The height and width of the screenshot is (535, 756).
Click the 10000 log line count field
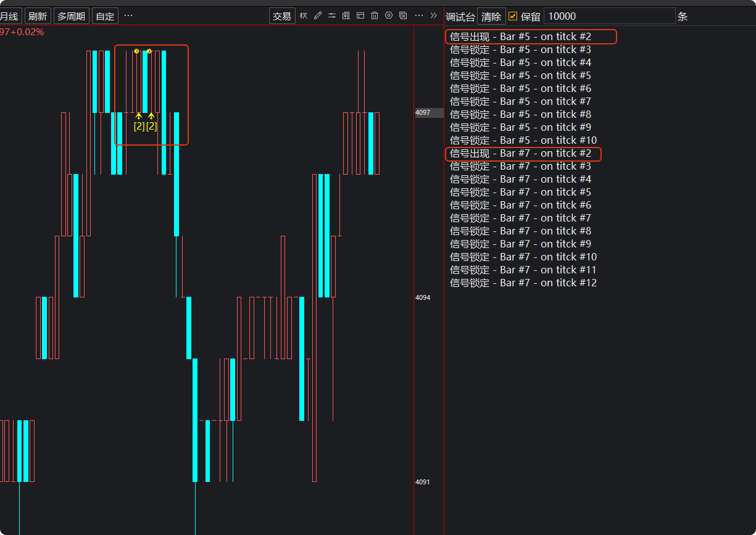click(x=609, y=17)
